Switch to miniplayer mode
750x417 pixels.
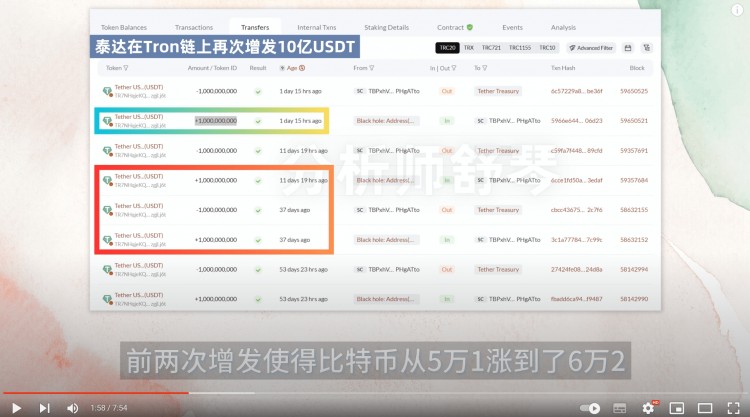[x=677, y=408]
